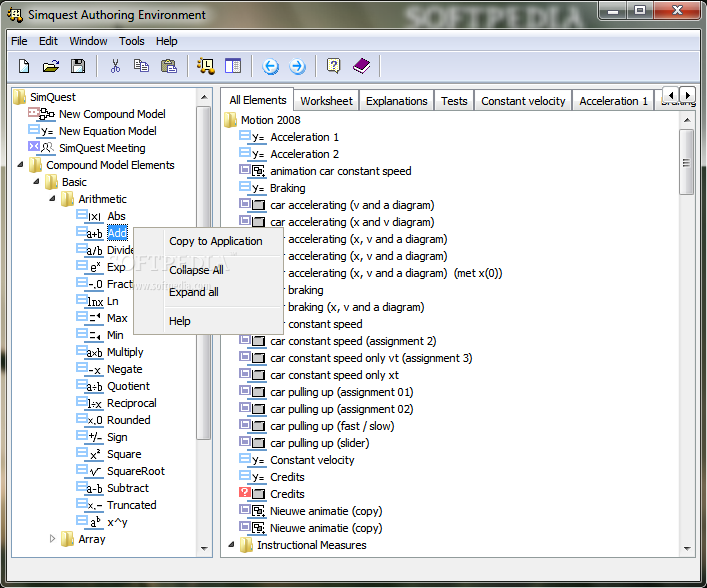
Task: Click the |x| icon beside Abs
Action: click(x=89, y=216)
